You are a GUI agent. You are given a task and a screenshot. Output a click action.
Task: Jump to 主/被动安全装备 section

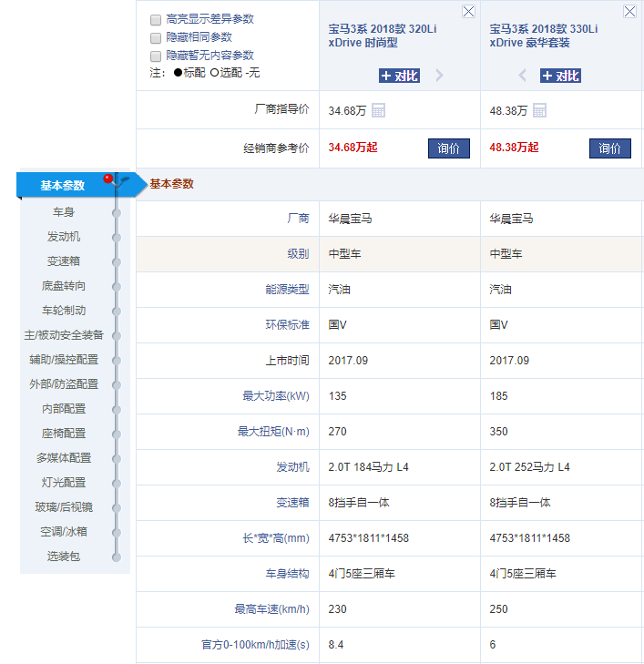point(64,335)
